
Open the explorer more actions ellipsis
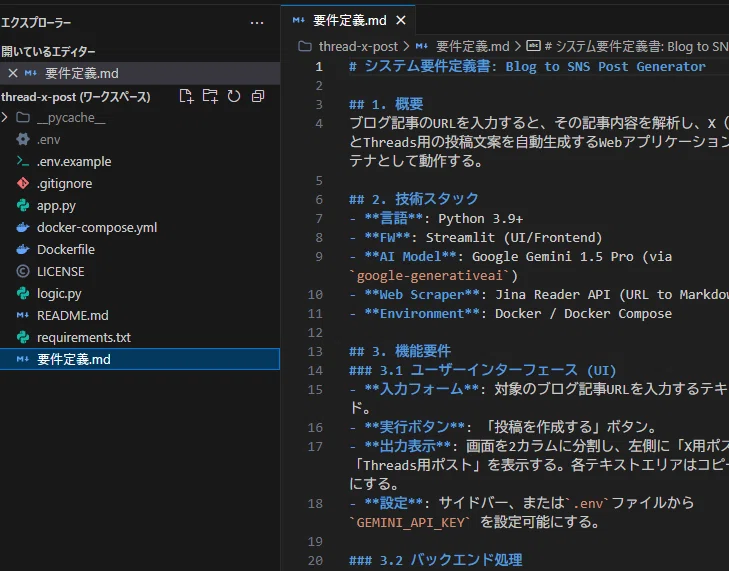click(257, 23)
